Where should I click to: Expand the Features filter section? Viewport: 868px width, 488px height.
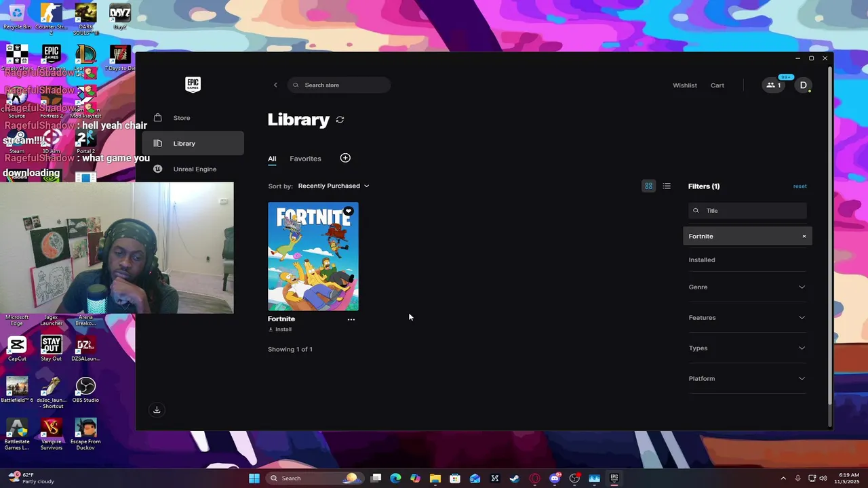747,317
